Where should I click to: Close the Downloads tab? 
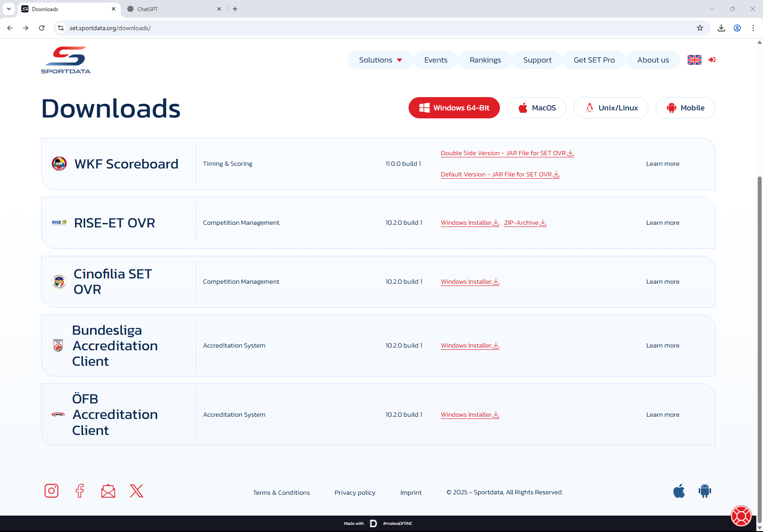tap(114, 9)
